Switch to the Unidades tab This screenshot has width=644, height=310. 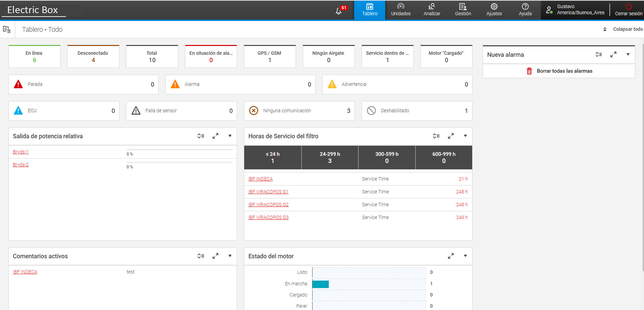pyautogui.click(x=401, y=10)
